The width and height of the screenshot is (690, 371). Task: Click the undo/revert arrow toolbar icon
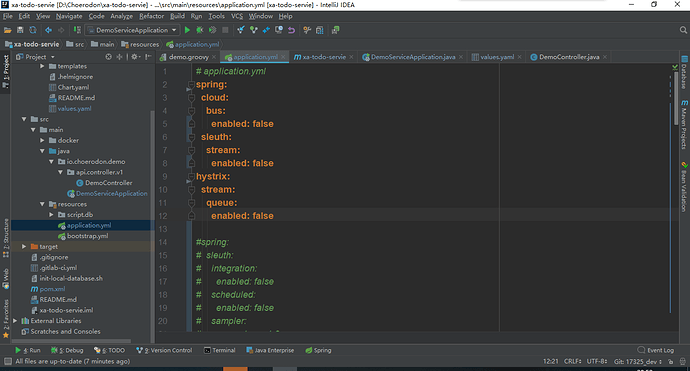pyautogui.click(x=291, y=30)
